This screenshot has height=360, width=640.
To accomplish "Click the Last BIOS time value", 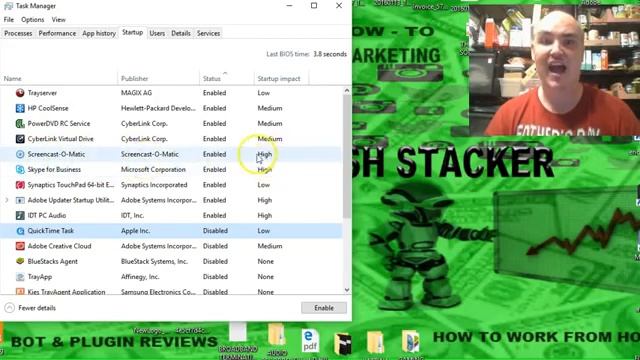I will point(330,54).
